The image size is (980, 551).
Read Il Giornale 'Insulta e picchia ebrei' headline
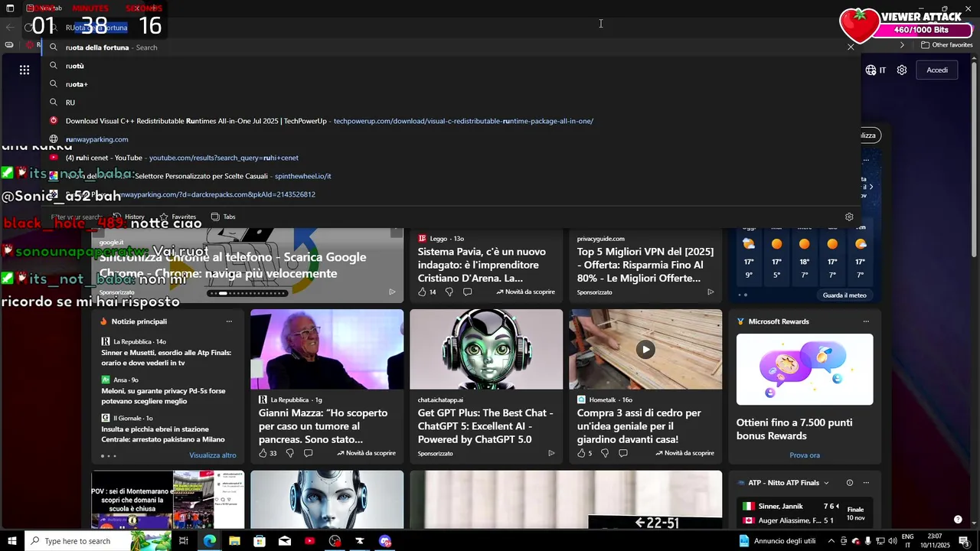(163, 434)
